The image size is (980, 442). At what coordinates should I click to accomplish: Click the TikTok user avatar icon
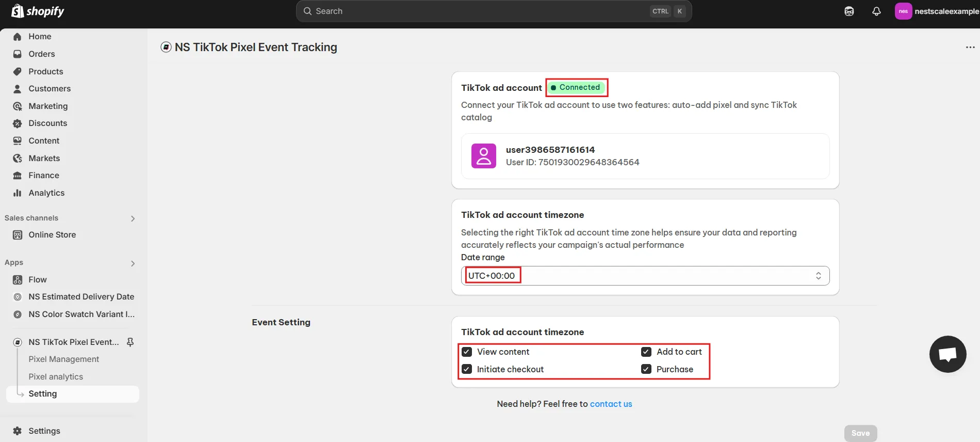click(x=484, y=156)
